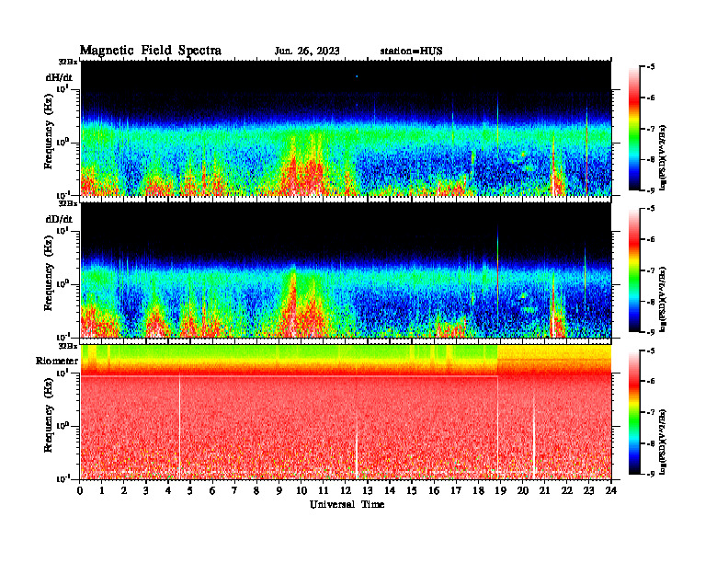The height and width of the screenshot is (563, 728).
Task: Click the "-9" tick on Riometer color scale
Action: click(x=651, y=474)
